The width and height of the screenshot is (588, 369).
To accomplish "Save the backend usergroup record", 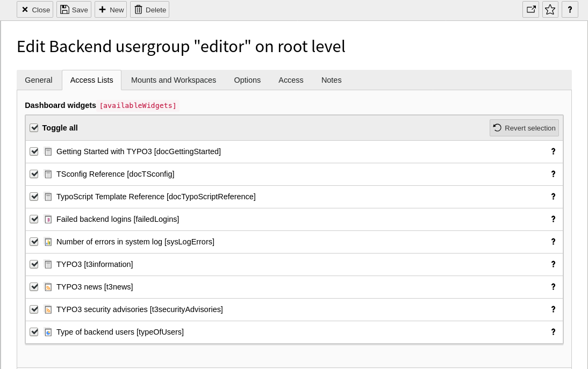I will tap(74, 10).
